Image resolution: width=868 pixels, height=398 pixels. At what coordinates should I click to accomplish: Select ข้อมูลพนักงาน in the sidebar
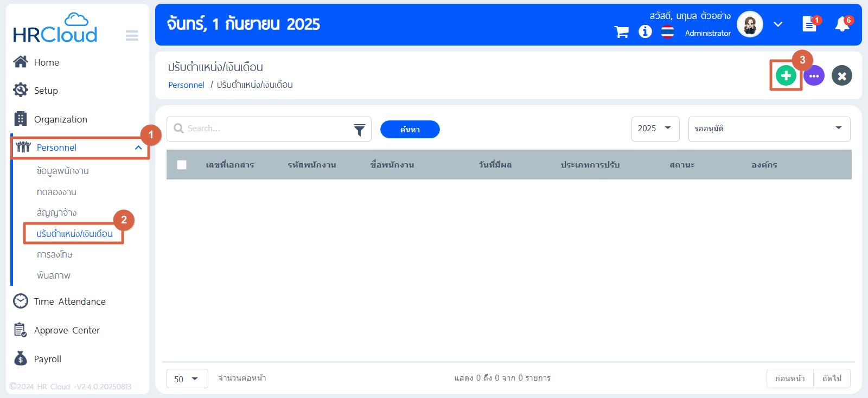63,171
